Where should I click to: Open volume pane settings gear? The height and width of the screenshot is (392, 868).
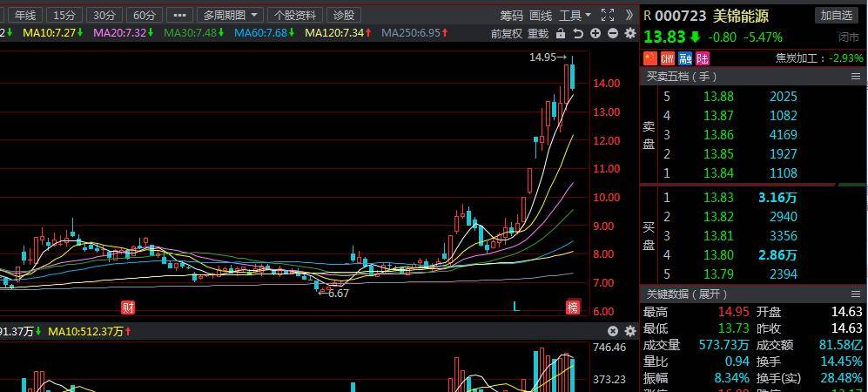pos(630,331)
